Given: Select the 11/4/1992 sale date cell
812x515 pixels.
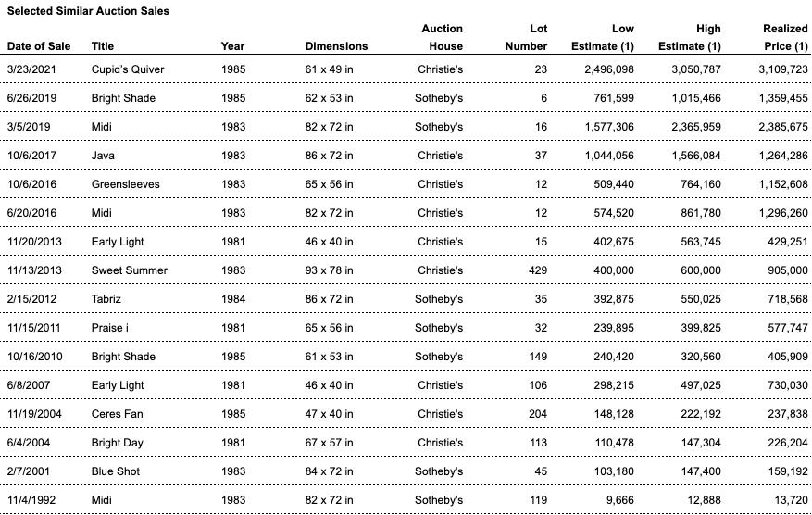Looking at the screenshot, I should [31, 500].
